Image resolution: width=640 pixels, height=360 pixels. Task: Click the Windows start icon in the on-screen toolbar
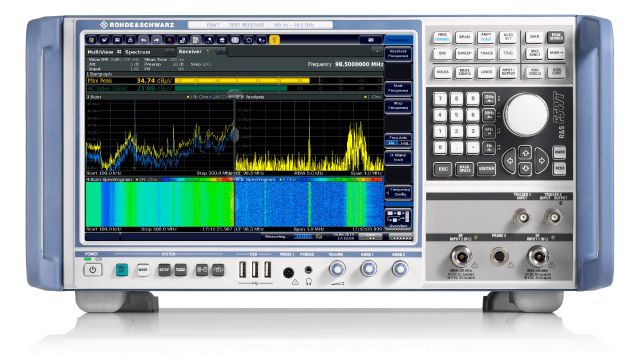coord(91,40)
